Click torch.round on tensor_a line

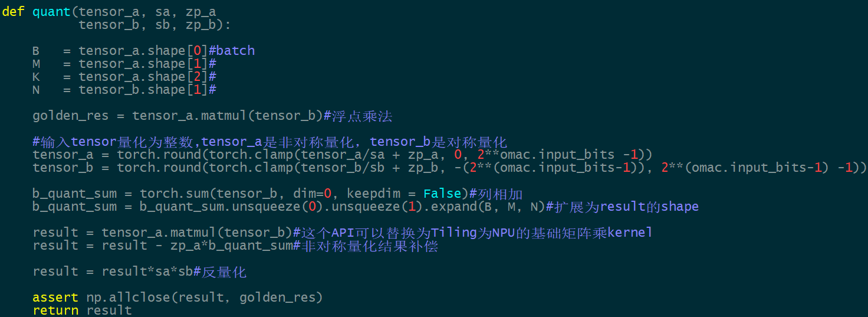(x=159, y=155)
